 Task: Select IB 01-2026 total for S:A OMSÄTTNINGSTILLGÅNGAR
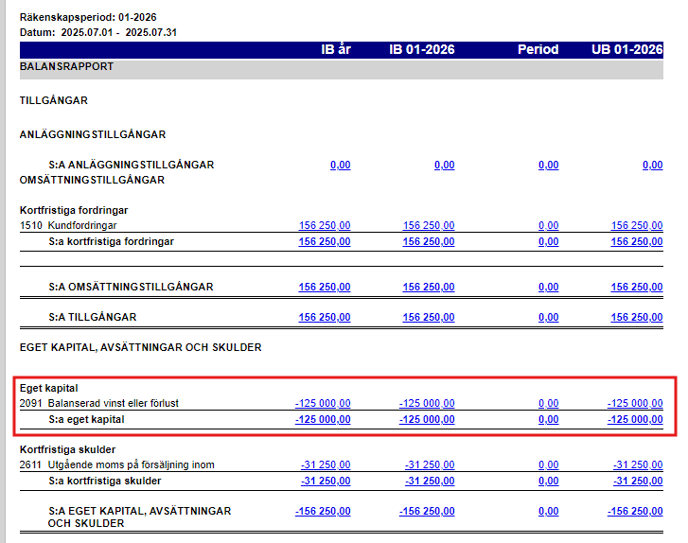point(428,287)
